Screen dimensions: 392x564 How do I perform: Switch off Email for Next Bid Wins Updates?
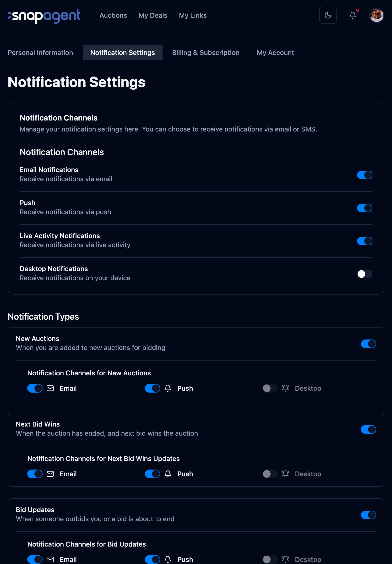tap(35, 474)
